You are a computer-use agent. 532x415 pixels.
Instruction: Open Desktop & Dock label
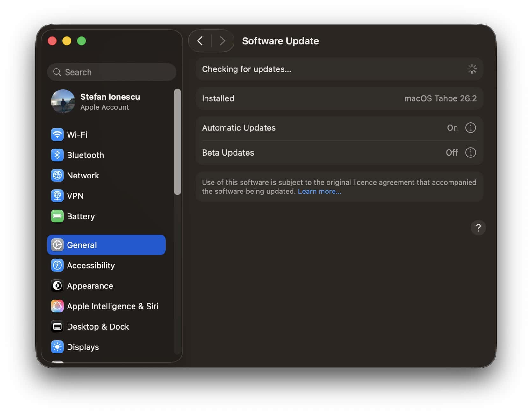(98, 326)
